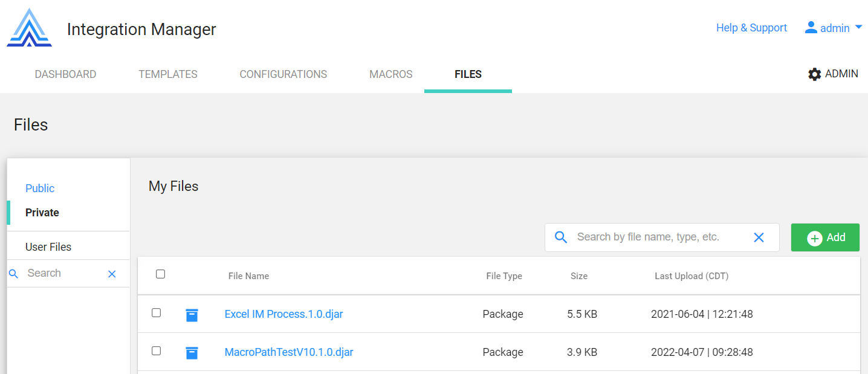Click the User Files section label

[x=48, y=247]
